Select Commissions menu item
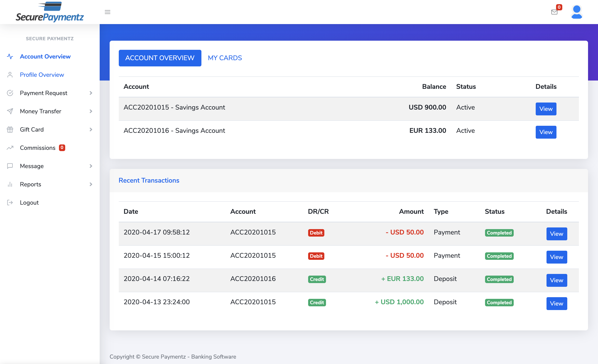 (38, 148)
